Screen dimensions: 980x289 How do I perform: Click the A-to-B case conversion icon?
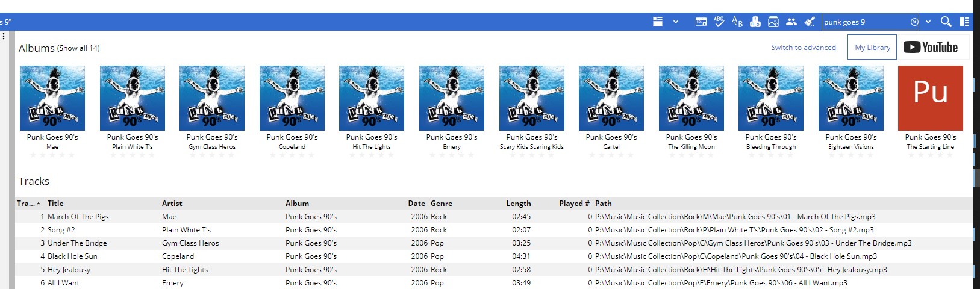coord(737,22)
